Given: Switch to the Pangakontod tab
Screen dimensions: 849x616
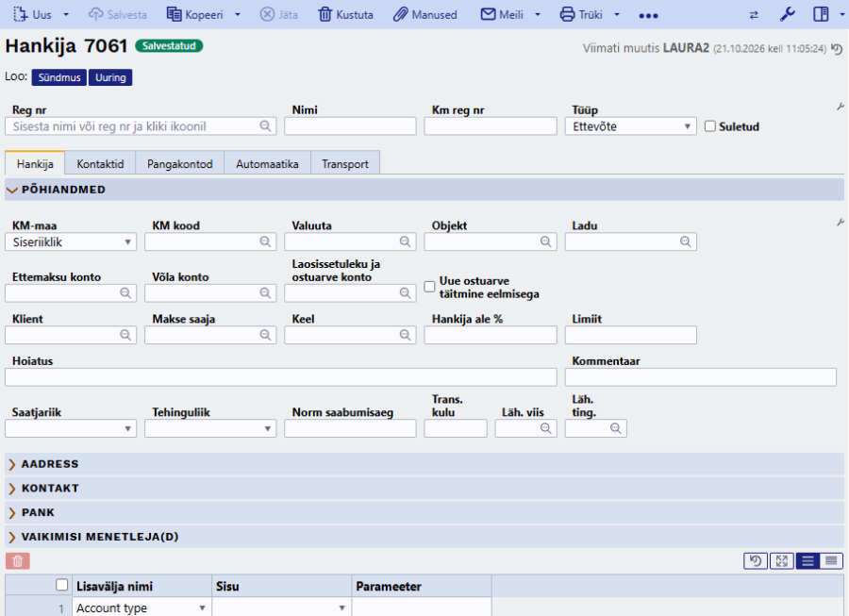Looking at the screenshot, I should pyautogui.click(x=180, y=164).
